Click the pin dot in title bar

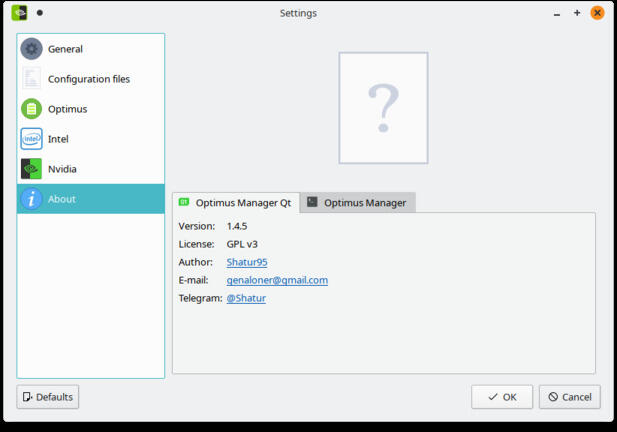pyautogui.click(x=40, y=13)
